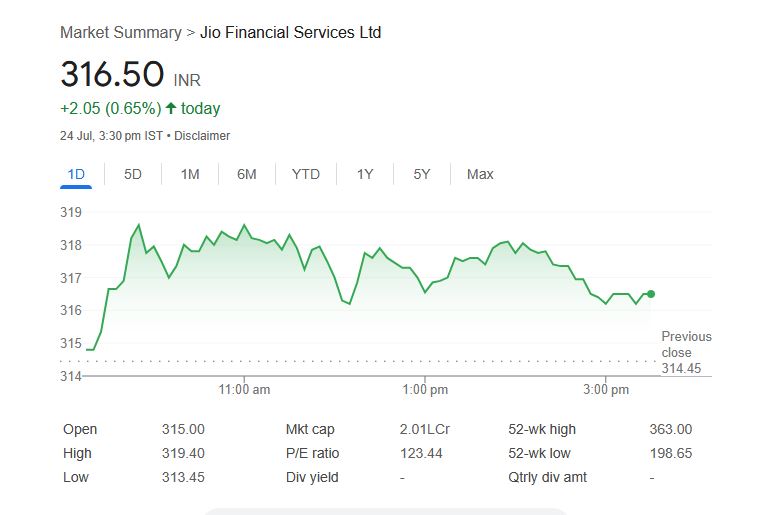Select the YTD chart tab
The height and width of the screenshot is (515, 759).
[306, 174]
